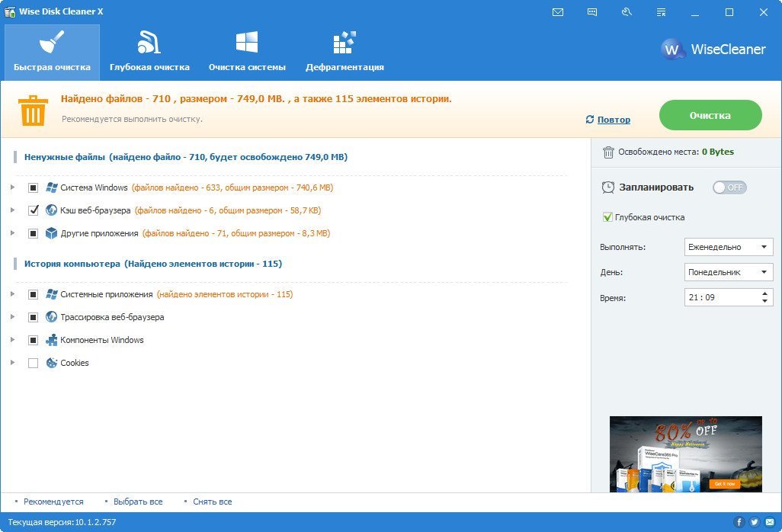The image size is (782, 532).
Task: Click the orange trash can icon
Action: (x=33, y=111)
